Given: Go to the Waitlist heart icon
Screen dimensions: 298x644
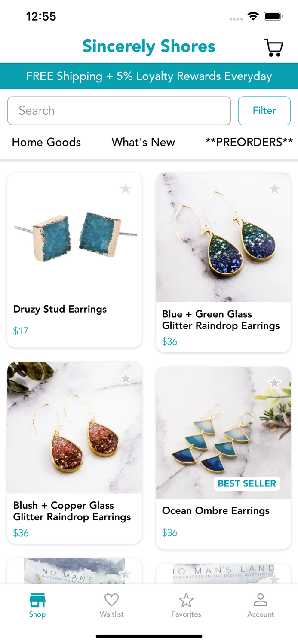Looking at the screenshot, I should [x=112, y=600].
